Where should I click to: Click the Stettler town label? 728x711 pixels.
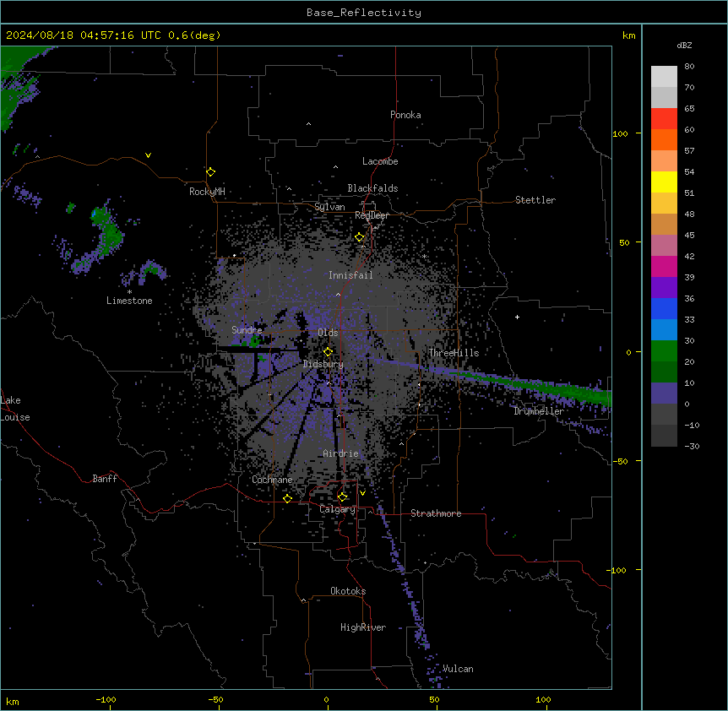[x=535, y=200]
